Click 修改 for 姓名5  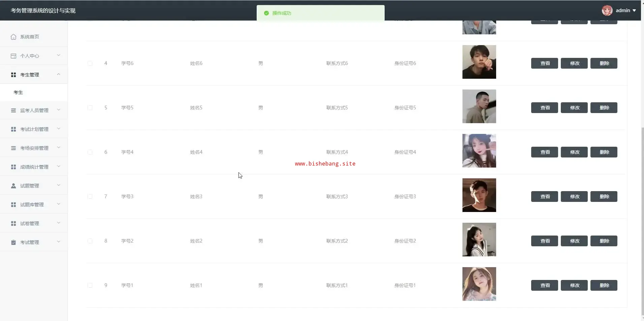point(574,108)
